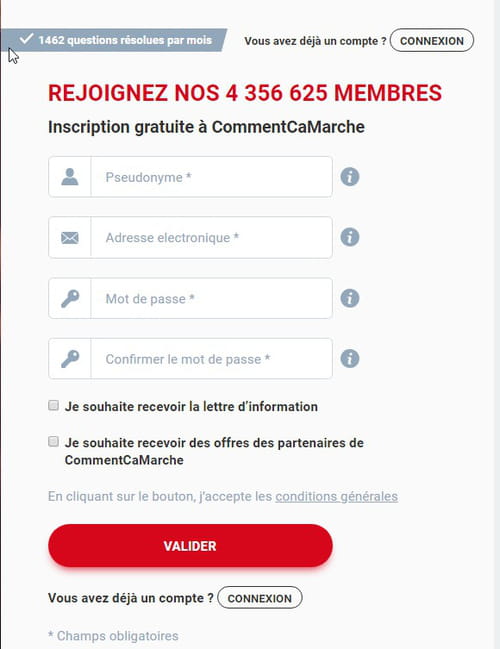Click into the Mot de passe field

click(x=212, y=298)
